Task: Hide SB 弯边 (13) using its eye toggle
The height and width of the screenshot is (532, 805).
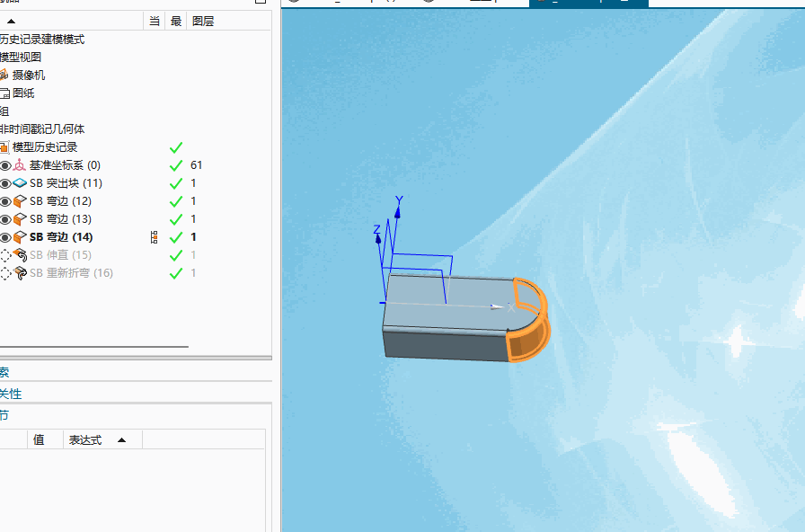Action: pos(5,220)
